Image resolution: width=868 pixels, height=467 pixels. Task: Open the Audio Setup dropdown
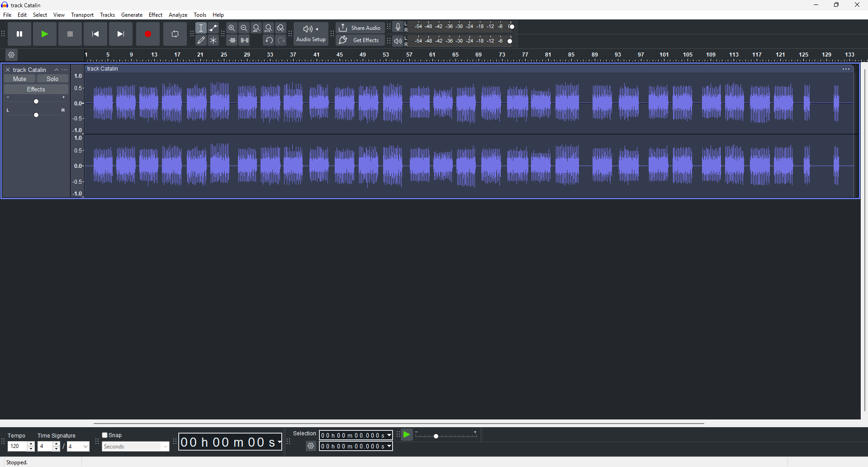pyautogui.click(x=311, y=34)
